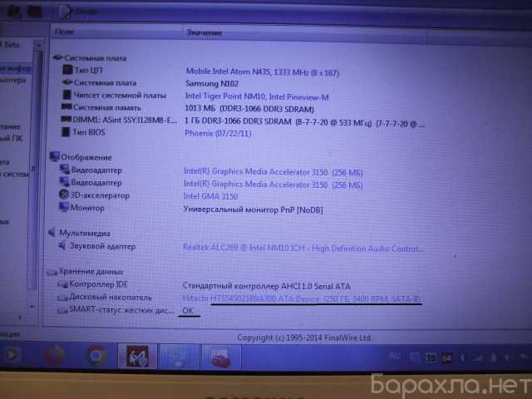Select the Мультимедиа group header
Screen dimensions: 532x399
pyautogui.click(x=85, y=233)
